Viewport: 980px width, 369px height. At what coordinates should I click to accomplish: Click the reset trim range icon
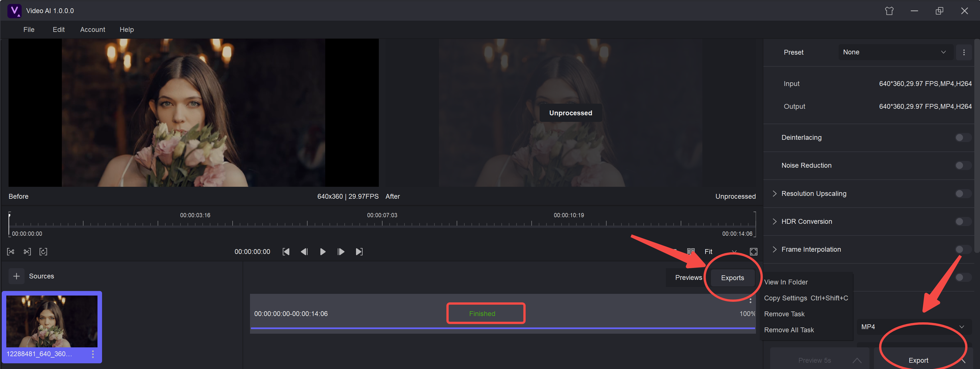coord(43,252)
